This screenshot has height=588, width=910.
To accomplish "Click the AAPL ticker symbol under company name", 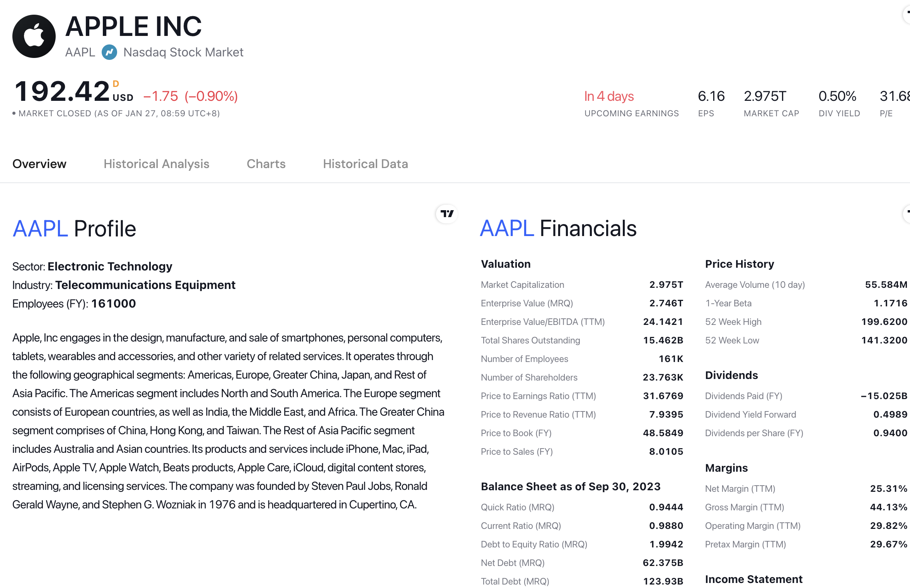I will tap(80, 52).
